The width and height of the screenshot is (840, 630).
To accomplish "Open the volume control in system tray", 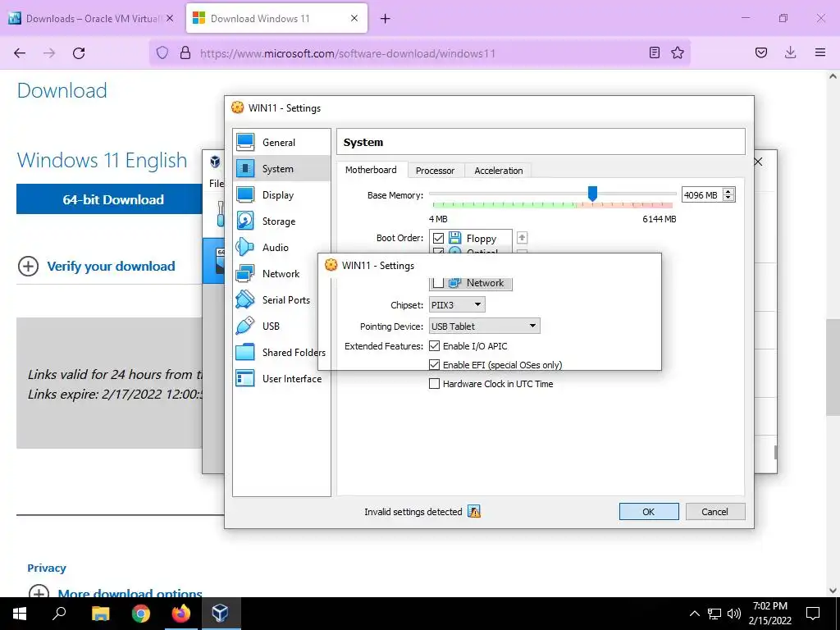I will 734,614.
